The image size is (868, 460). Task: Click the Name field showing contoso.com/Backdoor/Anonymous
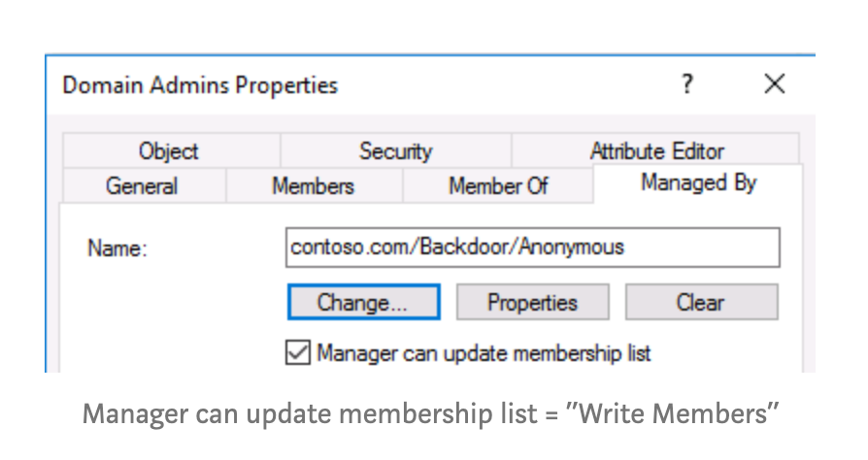(x=532, y=247)
